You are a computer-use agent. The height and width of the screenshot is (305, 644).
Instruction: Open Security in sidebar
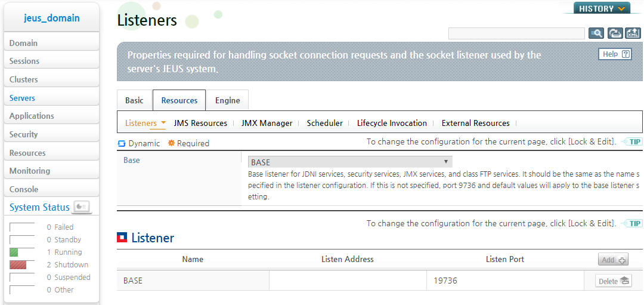52,134
